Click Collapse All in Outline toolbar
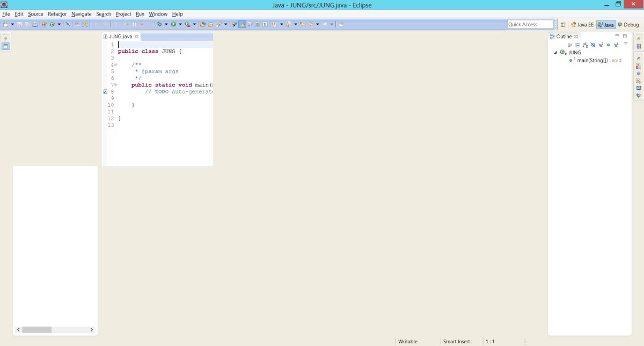Viewport: 644px width, 346px height. pos(577,45)
